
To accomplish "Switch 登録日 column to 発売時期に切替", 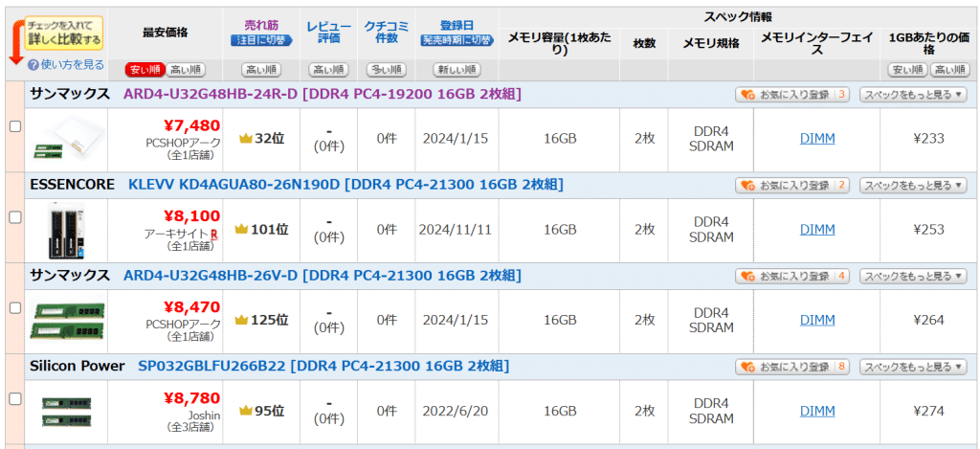I will point(457,40).
